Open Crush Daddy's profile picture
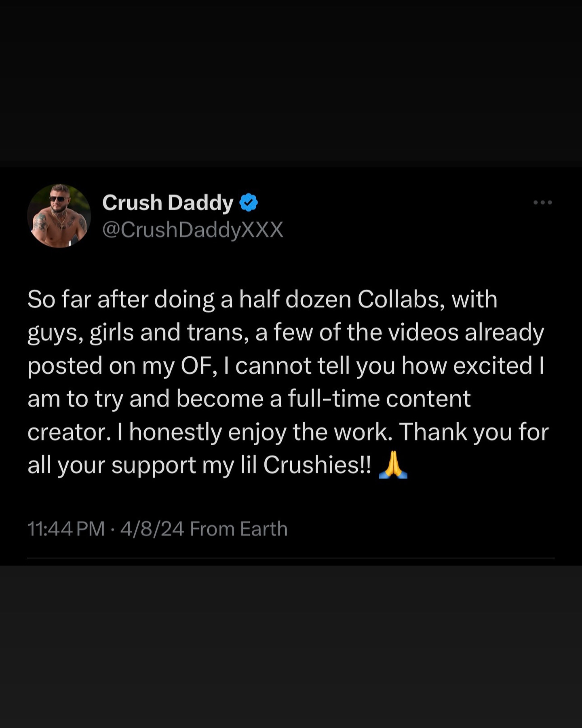 [59, 216]
